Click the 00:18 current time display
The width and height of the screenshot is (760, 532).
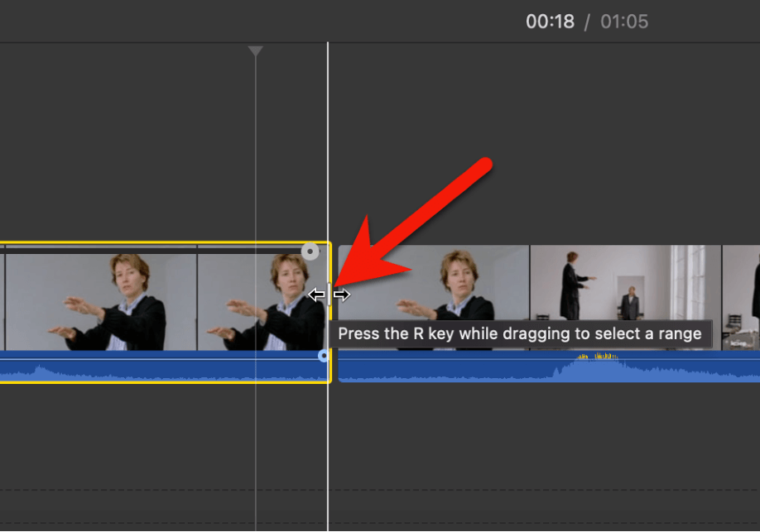(x=550, y=22)
